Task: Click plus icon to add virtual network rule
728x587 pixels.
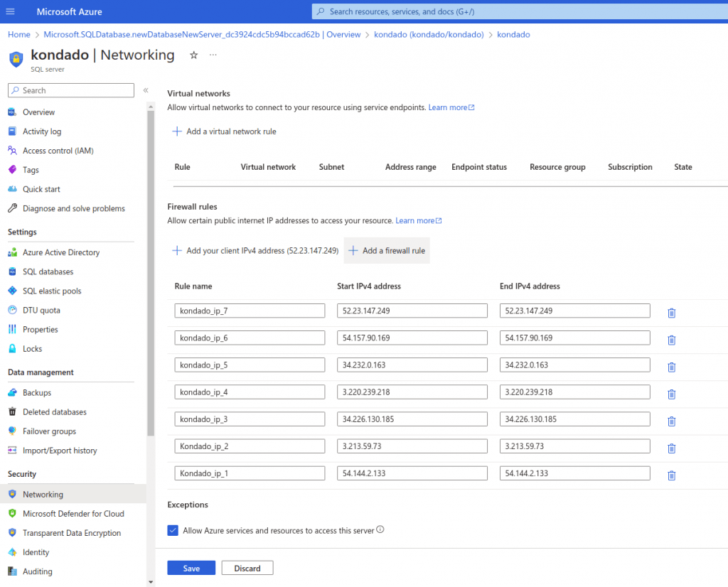Action: pos(177,131)
